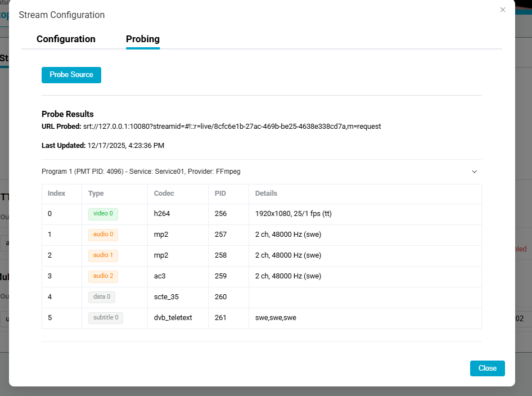This screenshot has width=532, height=396.
Task: Click the audio 1 type badge
Action: click(x=103, y=255)
